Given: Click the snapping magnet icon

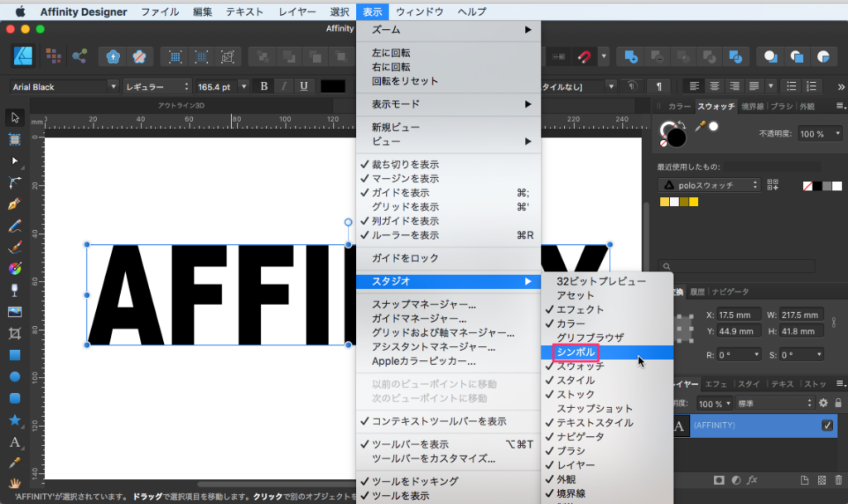Looking at the screenshot, I should (x=585, y=56).
